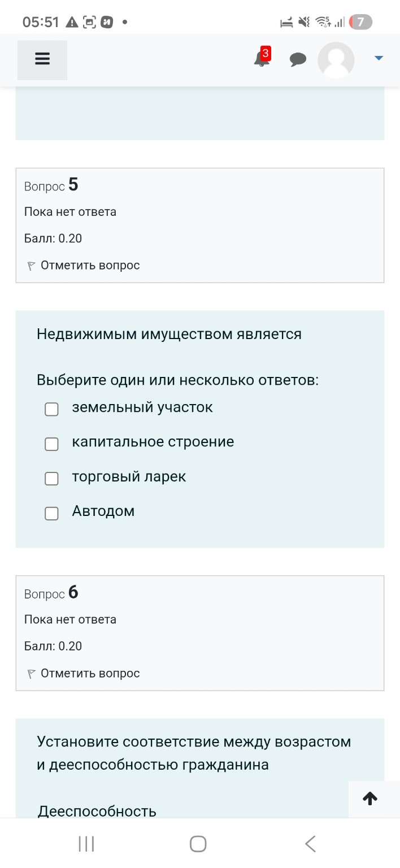Image resolution: width=400 pixels, height=868 pixels.
Task: Open notifications with the bell icon
Action: [x=260, y=60]
